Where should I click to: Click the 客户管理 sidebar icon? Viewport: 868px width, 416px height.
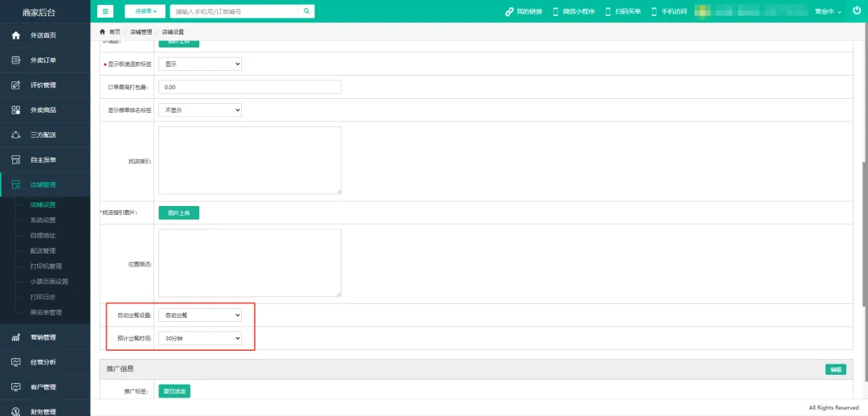pyautogui.click(x=16, y=387)
